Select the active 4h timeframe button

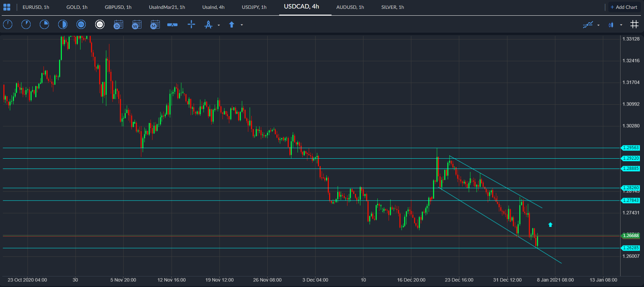[x=100, y=25]
